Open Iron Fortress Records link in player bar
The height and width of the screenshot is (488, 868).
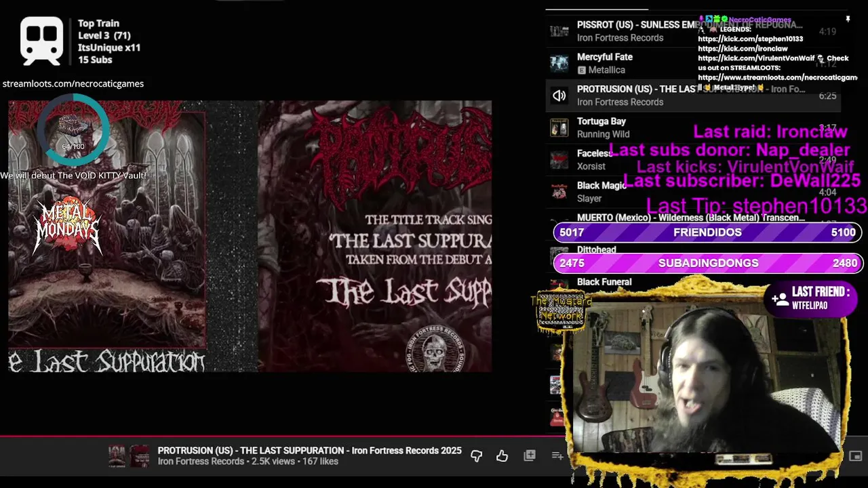(201, 462)
